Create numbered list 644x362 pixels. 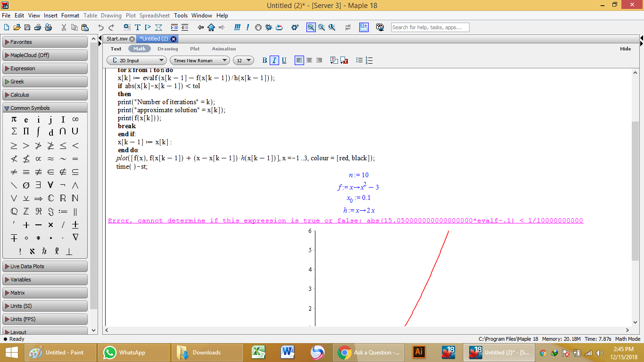(369, 60)
